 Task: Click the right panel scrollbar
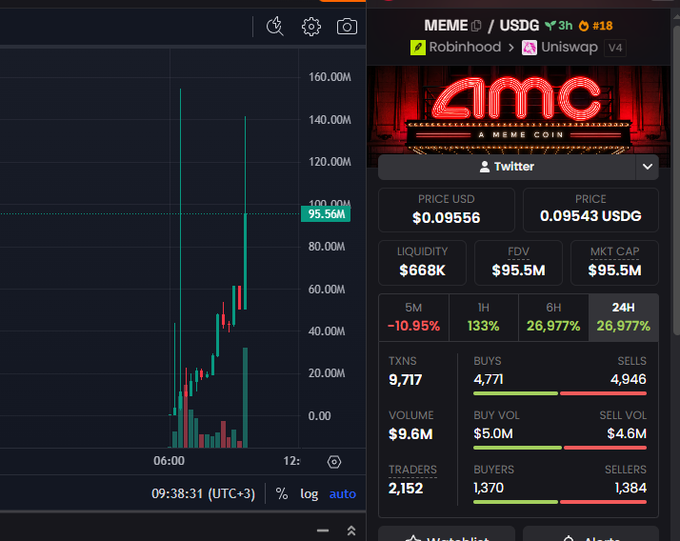click(x=676, y=180)
